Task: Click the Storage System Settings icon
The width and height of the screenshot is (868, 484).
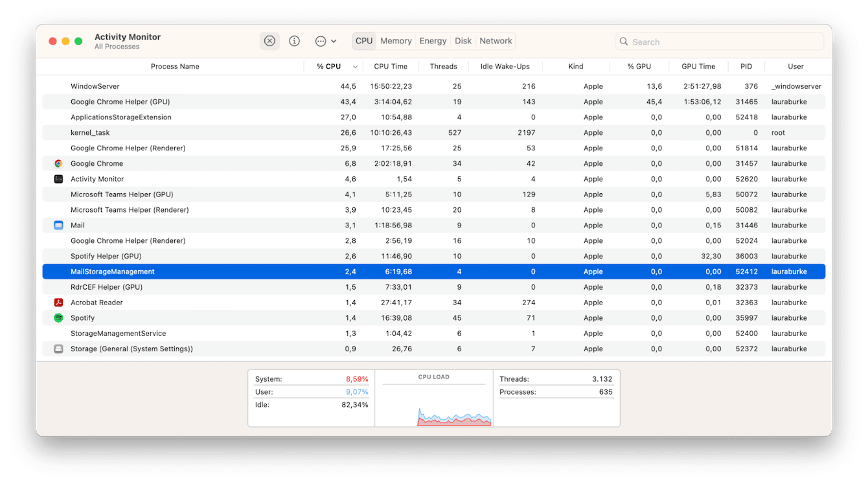Action: pos(58,349)
